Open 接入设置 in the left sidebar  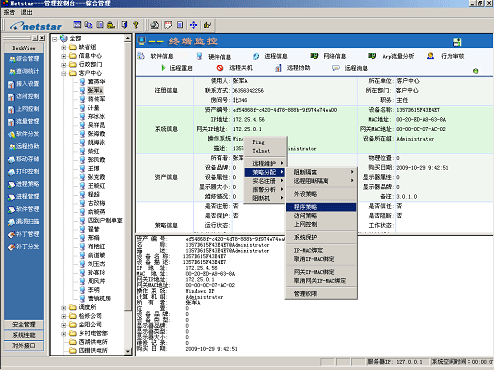coord(24,84)
